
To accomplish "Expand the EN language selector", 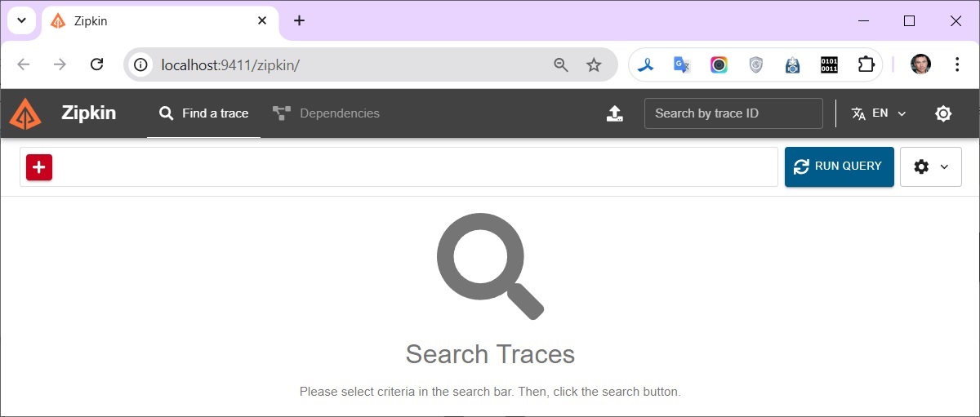I will [x=879, y=113].
